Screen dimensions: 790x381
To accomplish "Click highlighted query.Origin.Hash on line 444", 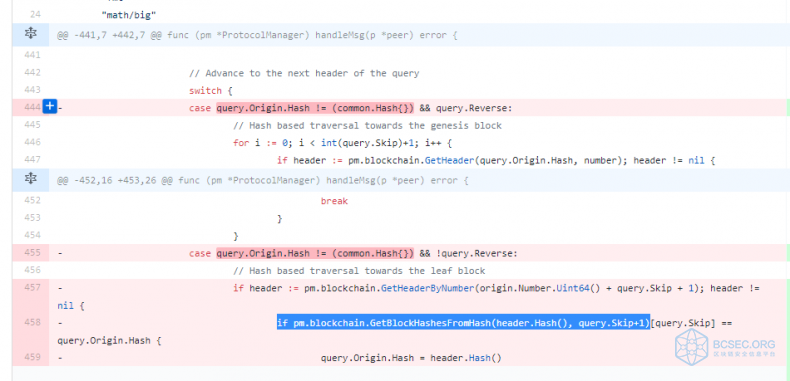I will coord(315,108).
